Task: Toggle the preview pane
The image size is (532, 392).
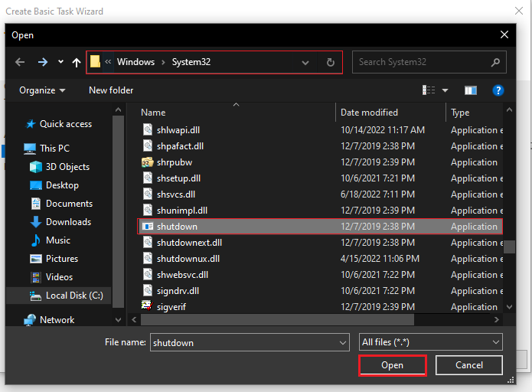Action: point(471,90)
